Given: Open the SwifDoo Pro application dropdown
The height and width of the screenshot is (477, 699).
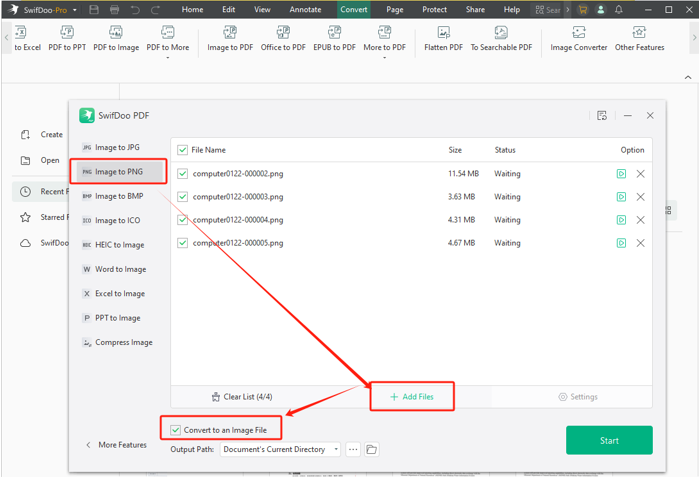Looking at the screenshot, I should 74,10.
